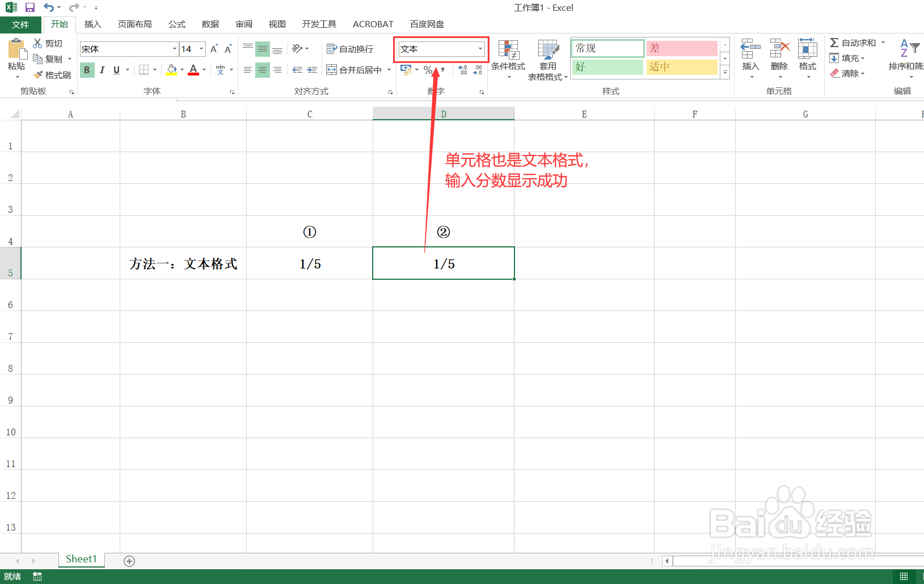The width and height of the screenshot is (924, 584).
Task: Switch to the 数据 tab
Action: click(210, 24)
